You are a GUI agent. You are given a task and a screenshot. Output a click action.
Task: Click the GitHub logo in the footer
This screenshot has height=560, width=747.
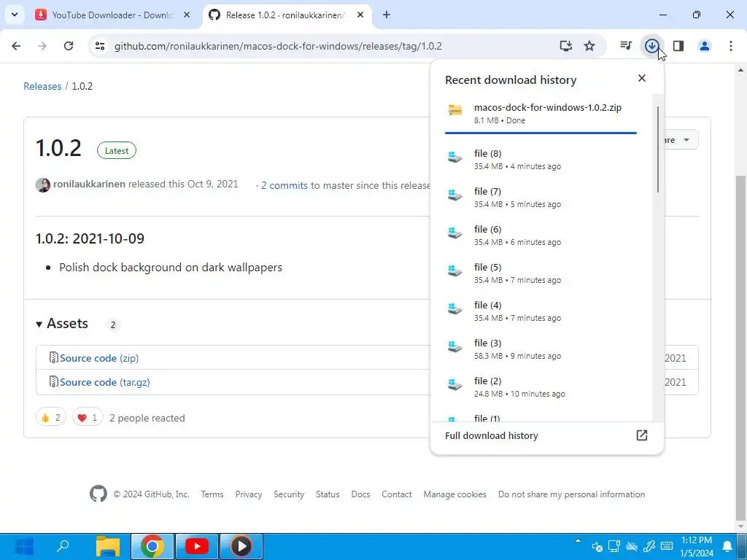[x=98, y=494]
